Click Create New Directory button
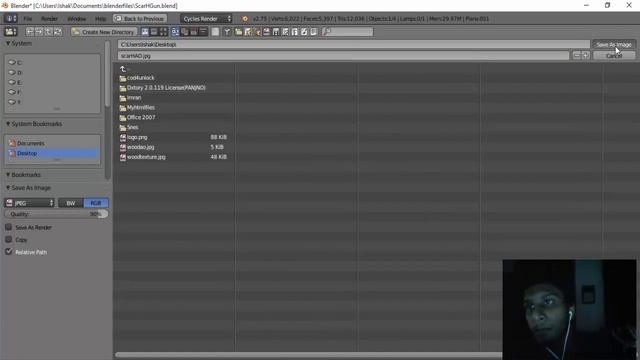The width and height of the screenshot is (640, 360). pyautogui.click(x=104, y=32)
